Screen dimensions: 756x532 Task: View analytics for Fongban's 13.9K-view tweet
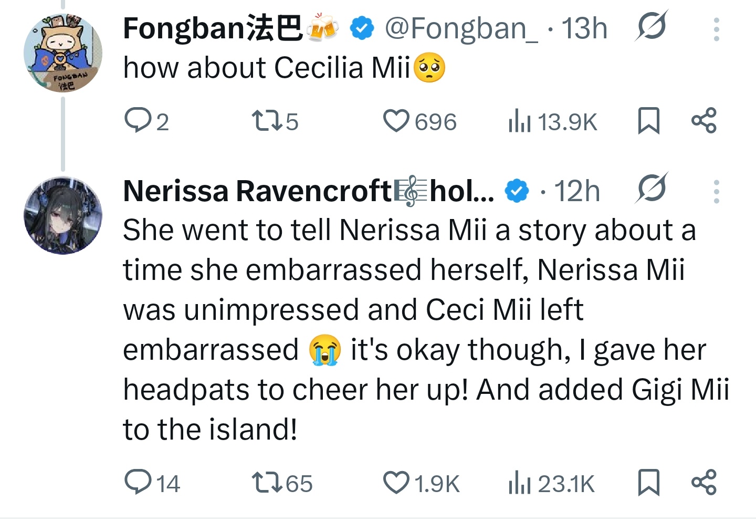[519, 122]
